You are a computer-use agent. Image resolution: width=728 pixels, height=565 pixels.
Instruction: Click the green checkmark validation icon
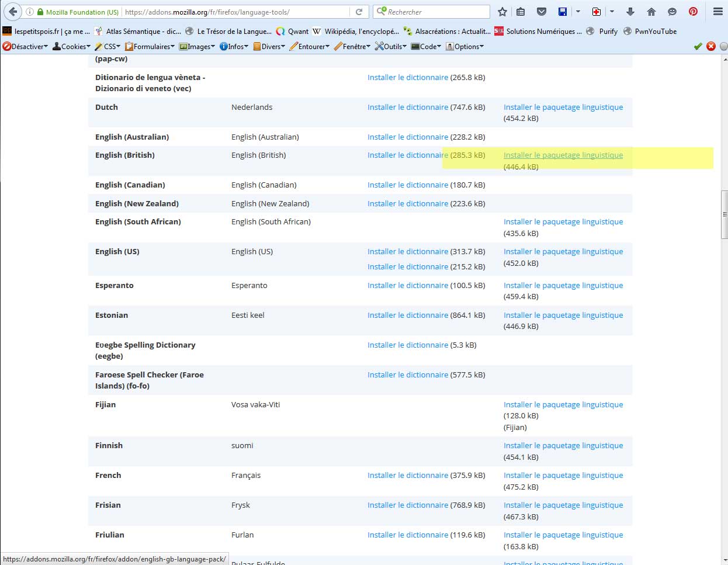pyautogui.click(x=698, y=46)
